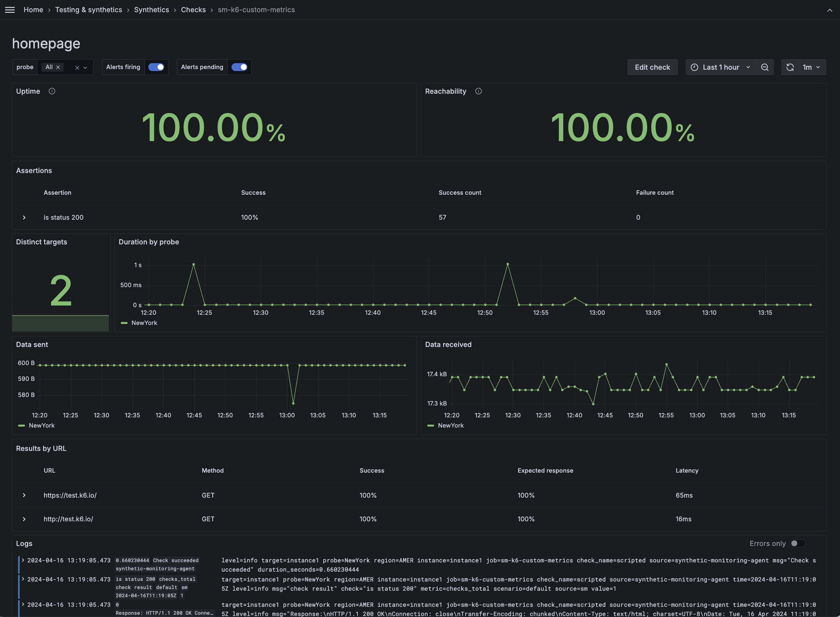Click the info icon next to Uptime
840x617 pixels.
coord(52,91)
